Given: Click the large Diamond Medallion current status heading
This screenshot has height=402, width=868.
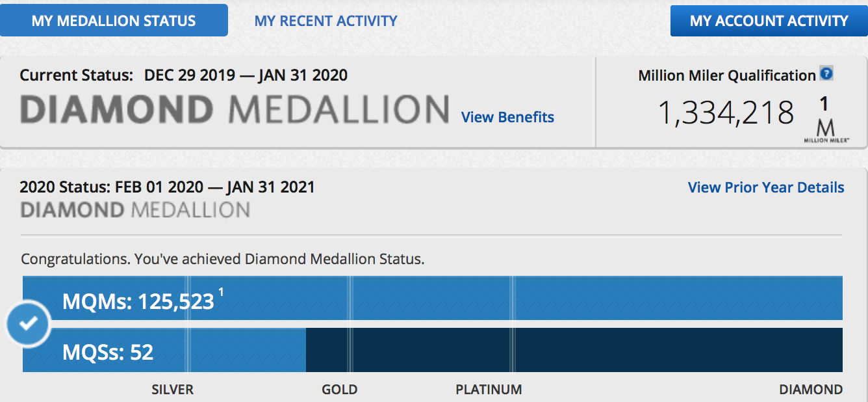Looking at the screenshot, I should pyautogui.click(x=235, y=109).
